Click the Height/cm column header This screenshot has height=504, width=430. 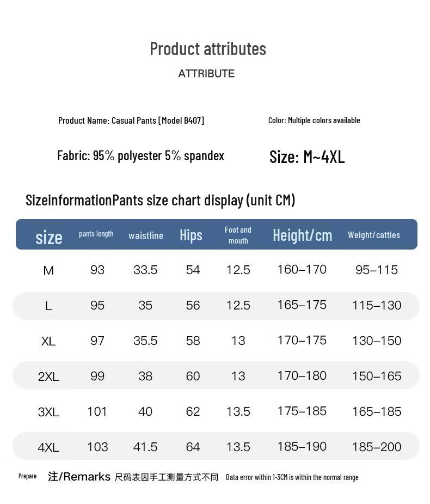(x=302, y=235)
